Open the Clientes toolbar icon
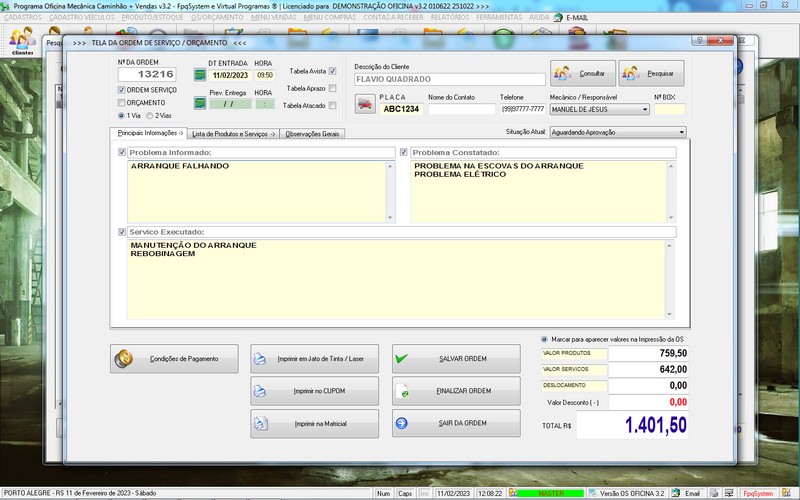 pyautogui.click(x=22, y=41)
